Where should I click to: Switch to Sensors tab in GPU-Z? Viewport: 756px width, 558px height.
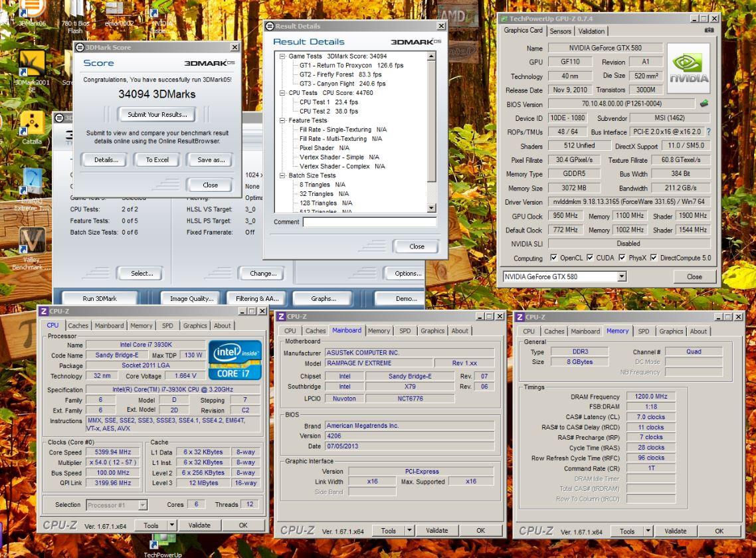tap(560, 31)
